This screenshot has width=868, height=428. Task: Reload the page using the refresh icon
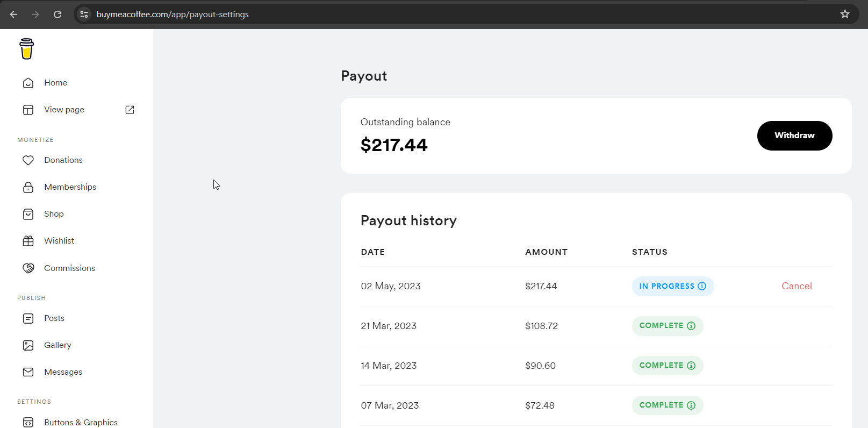click(x=58, y=14)
